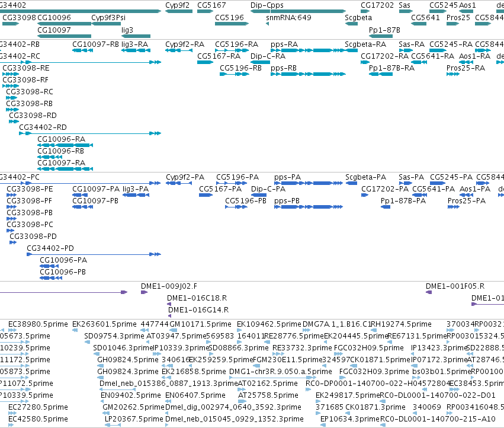
Task: Select the snmRNA:649 small glyph
Action: click(x=268, y=24)
